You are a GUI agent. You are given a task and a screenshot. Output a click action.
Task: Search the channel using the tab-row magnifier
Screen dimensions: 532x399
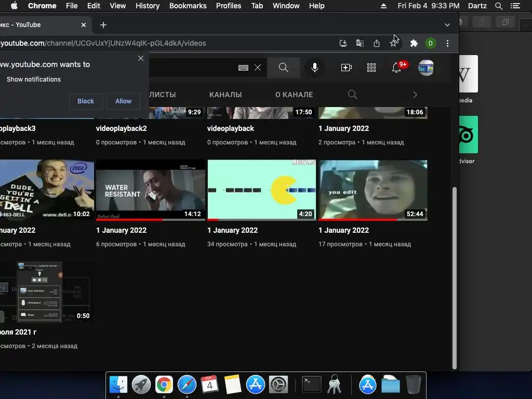(x=353, y=95)
